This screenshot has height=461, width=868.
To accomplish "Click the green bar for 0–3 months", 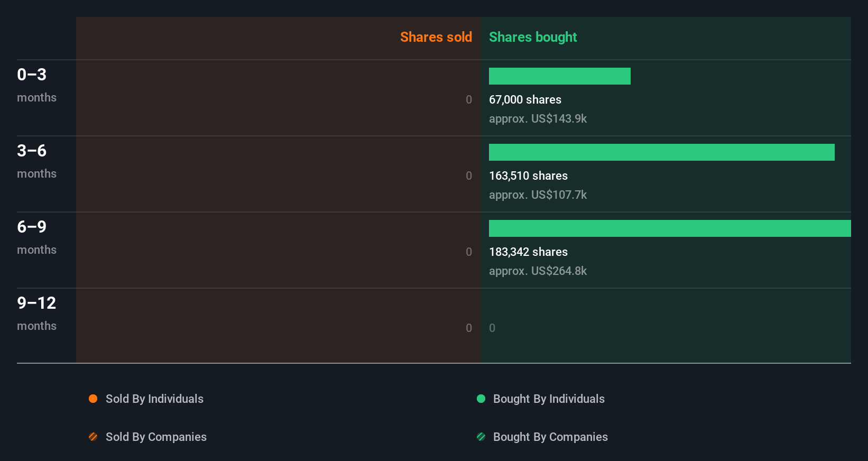I will 560,76.
